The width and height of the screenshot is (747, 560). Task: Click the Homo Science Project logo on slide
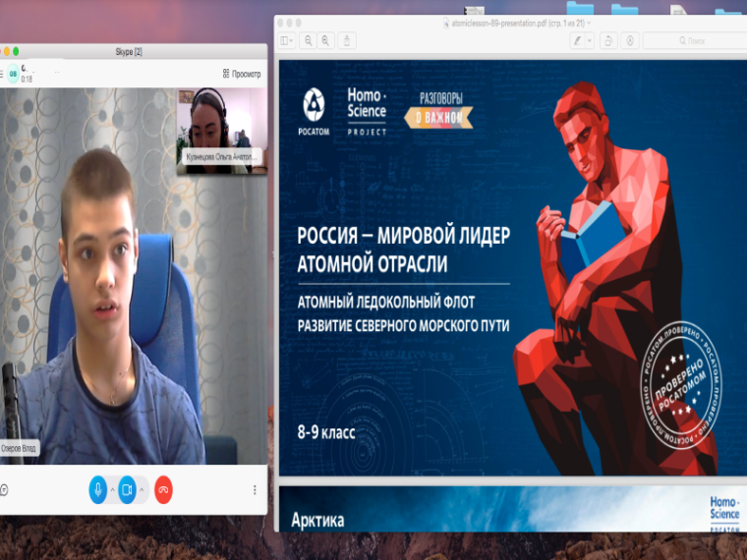367,111
